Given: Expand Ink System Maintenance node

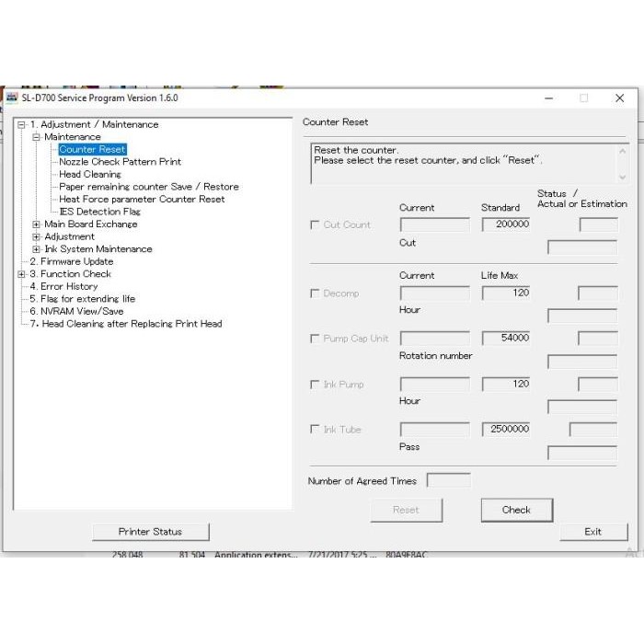Looking at the screenshot, I should click(36, 249).
